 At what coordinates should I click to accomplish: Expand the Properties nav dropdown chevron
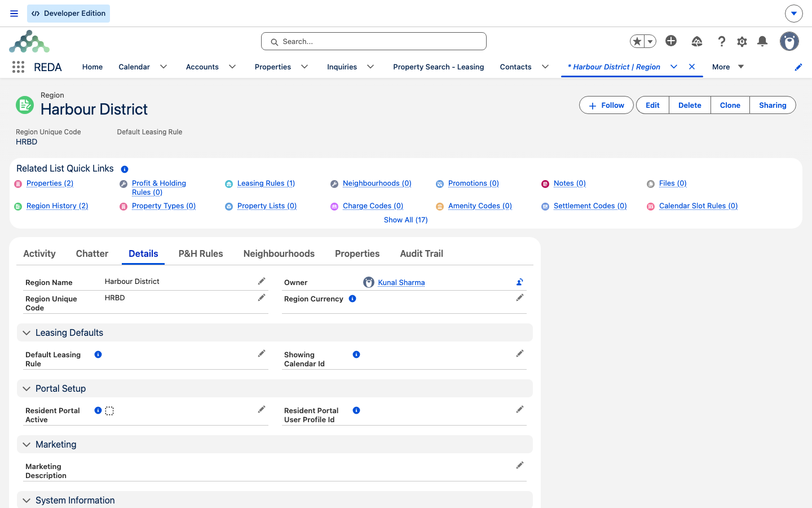[x=304, y=67]
